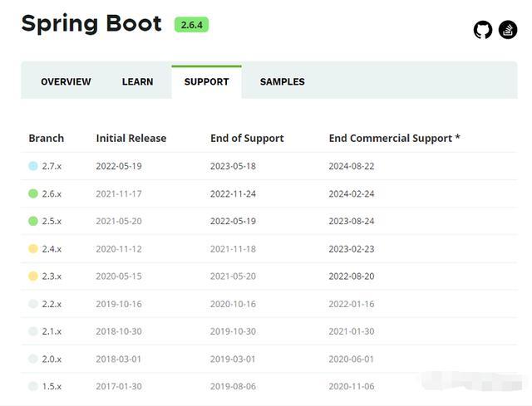
Task: Select the 2.7.x branch label
Action: coord(52,166)
